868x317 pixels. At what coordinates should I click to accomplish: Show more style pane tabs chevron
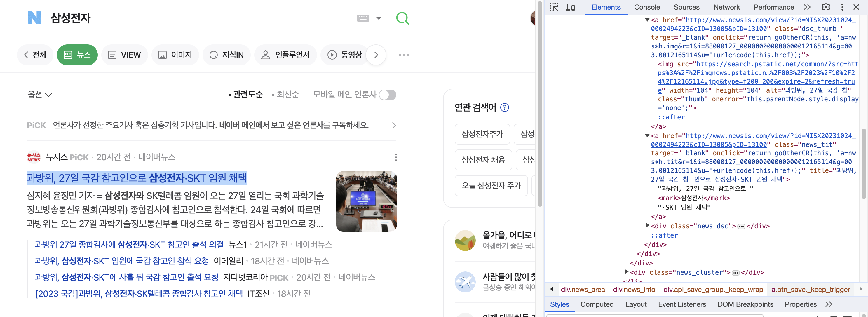829,304
